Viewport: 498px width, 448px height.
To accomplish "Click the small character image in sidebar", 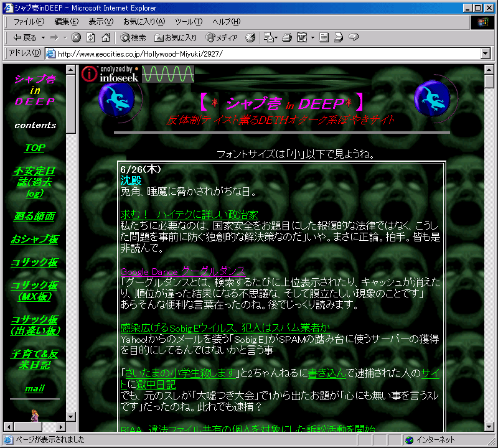I will (35, 415).
